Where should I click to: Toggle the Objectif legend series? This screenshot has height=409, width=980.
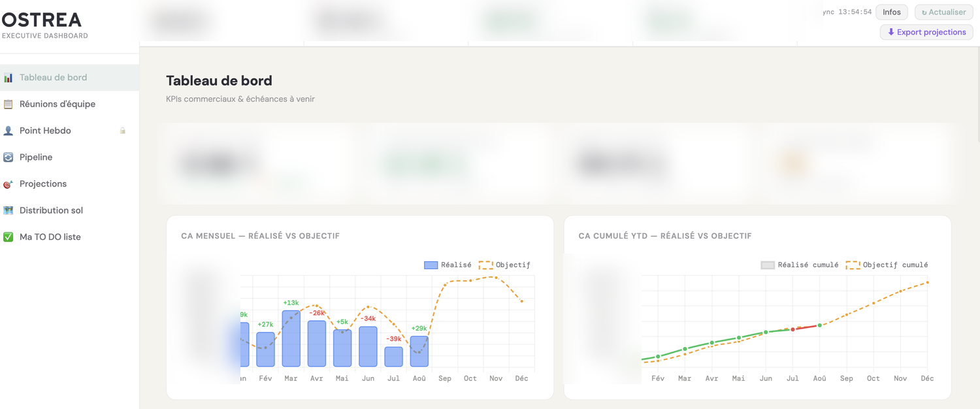504,265
